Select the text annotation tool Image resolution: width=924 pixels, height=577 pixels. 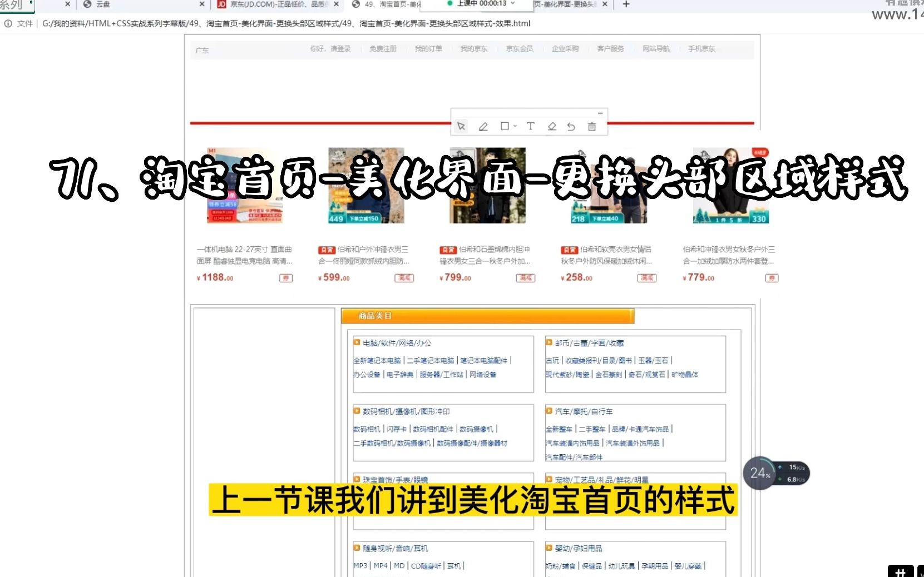tap(531, 126)
